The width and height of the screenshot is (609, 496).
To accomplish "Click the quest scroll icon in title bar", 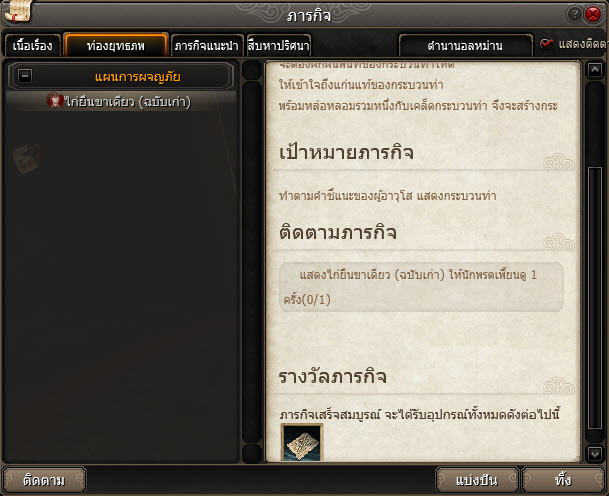I will [18, 12].
